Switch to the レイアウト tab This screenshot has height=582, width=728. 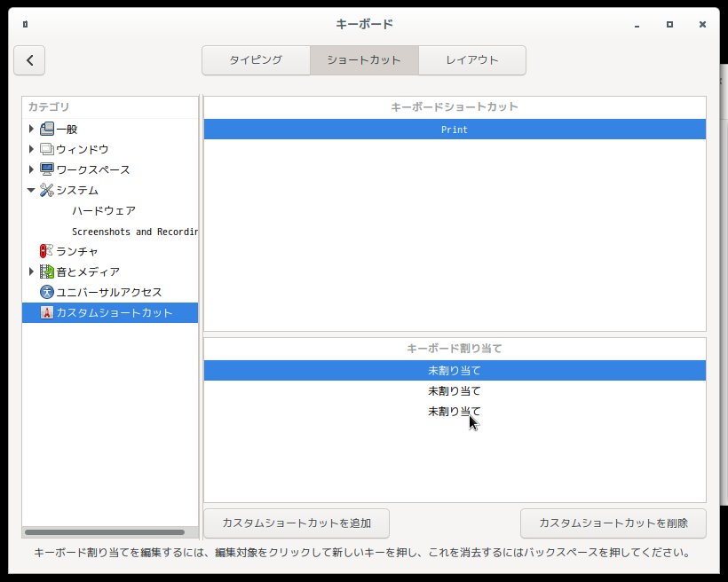[x=471, y=60]
